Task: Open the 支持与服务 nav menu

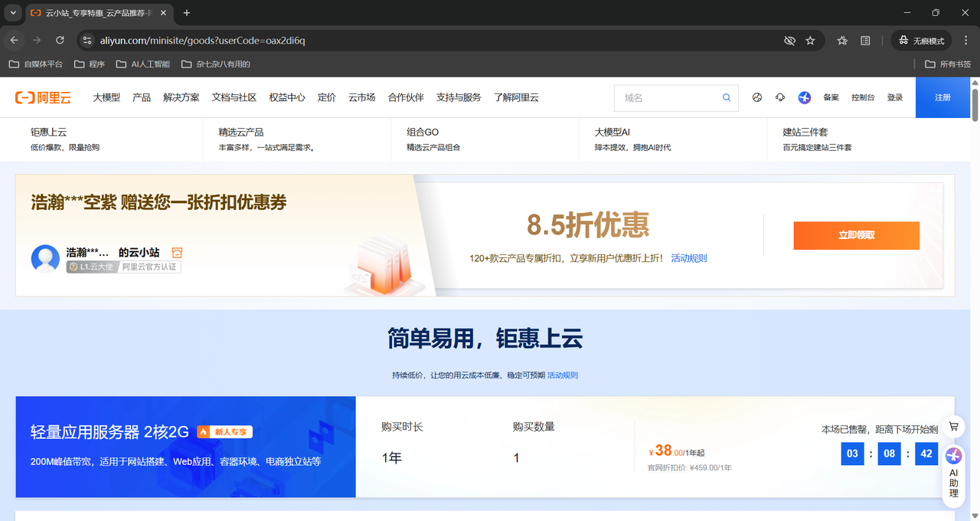Action: pos(459,97)
